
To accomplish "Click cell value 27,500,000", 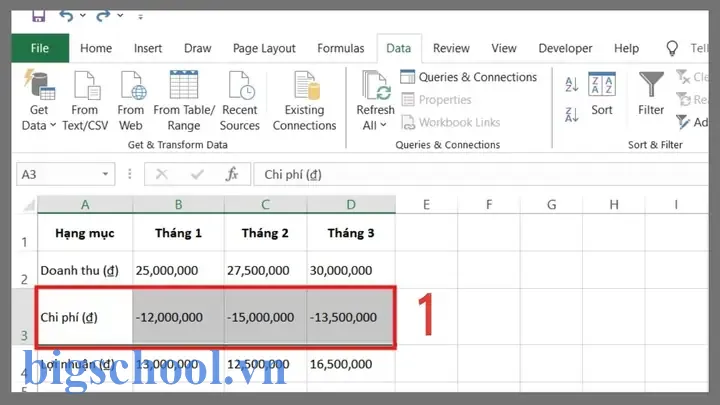I will click(x=265, y=270).
